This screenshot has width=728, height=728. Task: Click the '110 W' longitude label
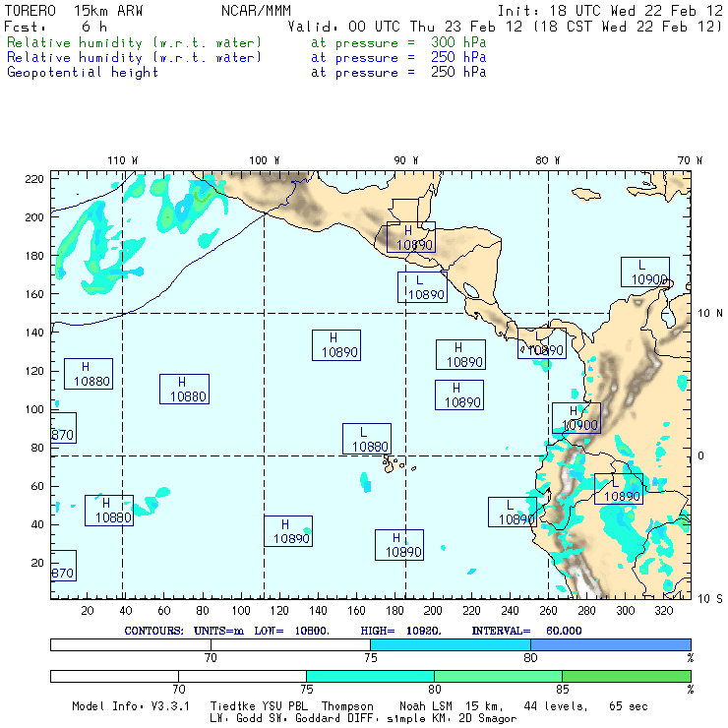[123, 160]
